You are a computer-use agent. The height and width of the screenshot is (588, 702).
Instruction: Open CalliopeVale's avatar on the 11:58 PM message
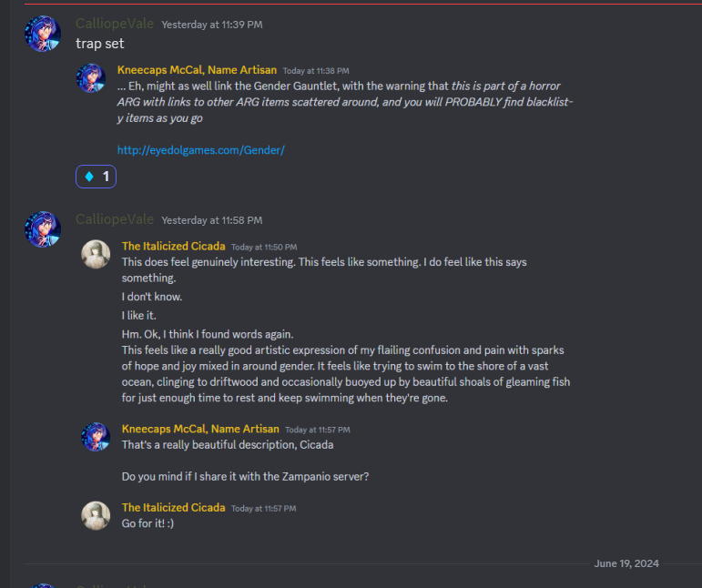43,229
